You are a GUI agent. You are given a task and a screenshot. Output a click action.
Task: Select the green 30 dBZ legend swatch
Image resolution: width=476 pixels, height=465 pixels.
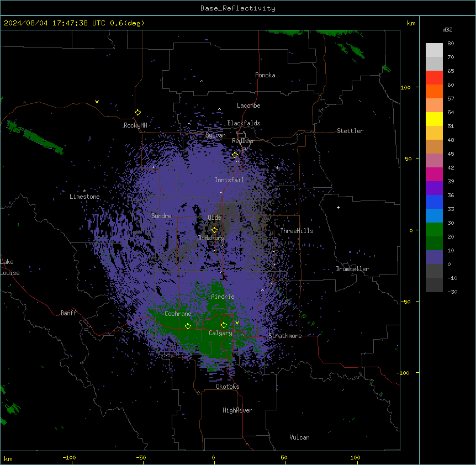[x=434, y=230]
